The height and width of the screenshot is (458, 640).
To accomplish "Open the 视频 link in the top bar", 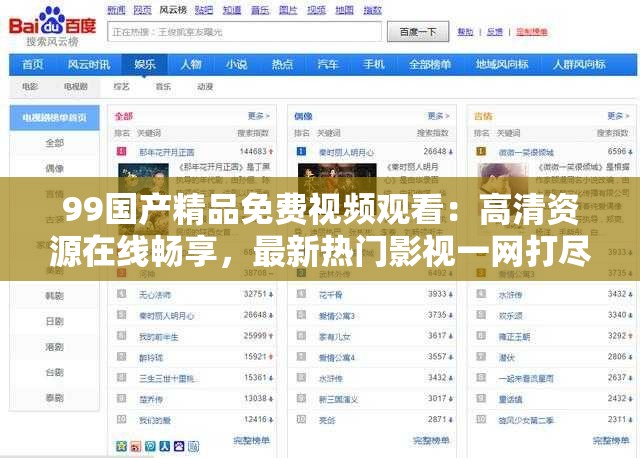I will [316, 10].
